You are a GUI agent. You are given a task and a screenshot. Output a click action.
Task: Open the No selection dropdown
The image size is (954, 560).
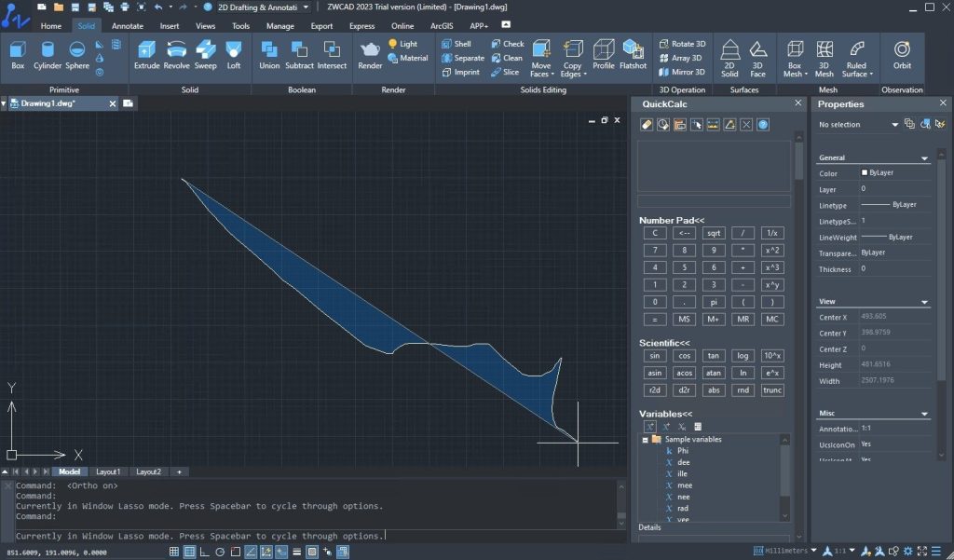click(894, 125)
